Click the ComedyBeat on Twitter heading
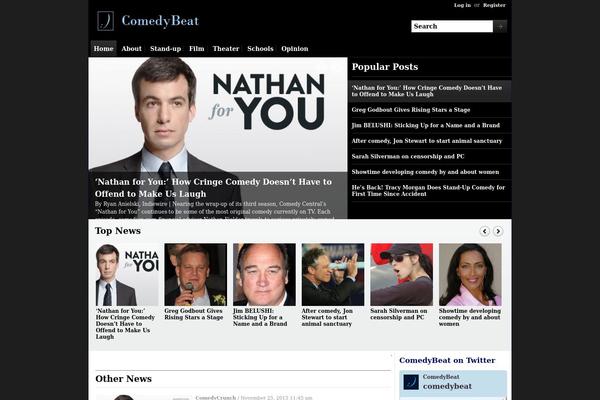The width and height of the screenshot is (600, 400). pyautogui.click(x=447, y=360)
